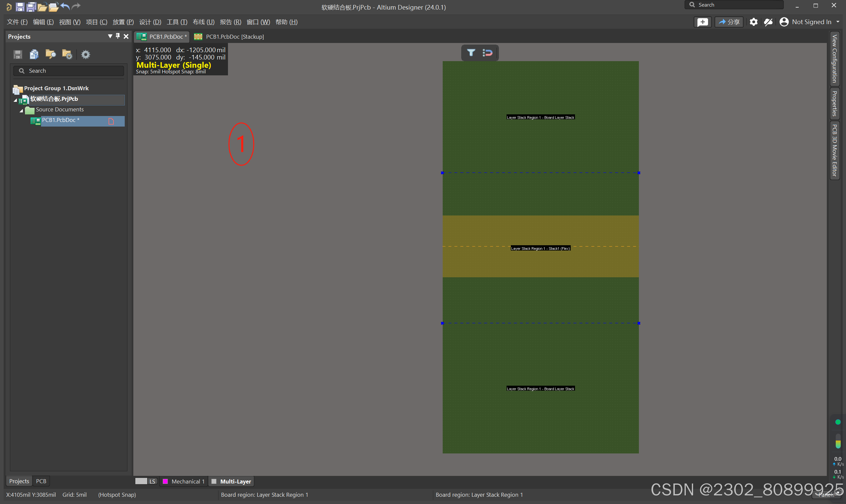Click the Save All icon in title bar
846x504 pixels.
click(x=31, y=7)
